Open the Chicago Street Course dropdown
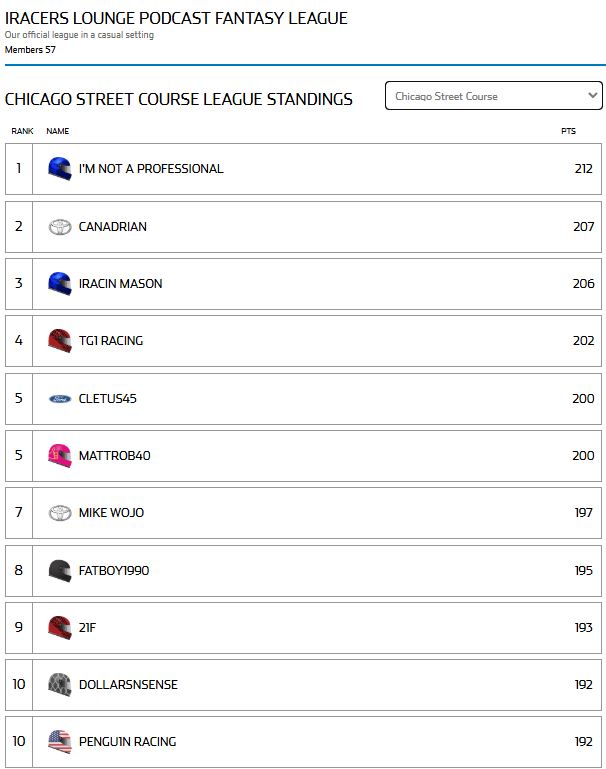 [x=494, y=96]
